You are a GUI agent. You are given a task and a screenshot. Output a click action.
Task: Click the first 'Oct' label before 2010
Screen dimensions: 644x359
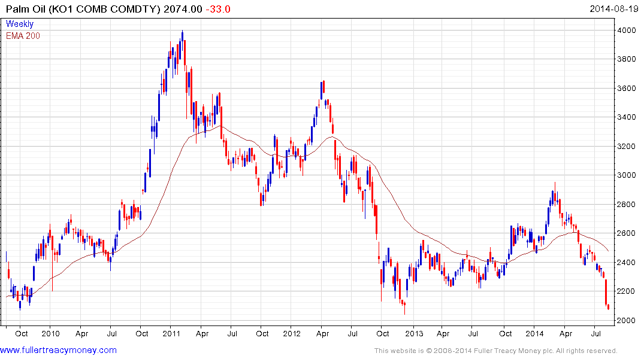22,333
